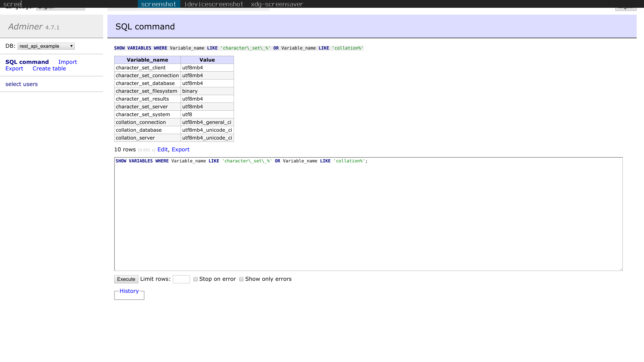
Task: Click inside the SQL query textarea
Action: click(368, 214)
